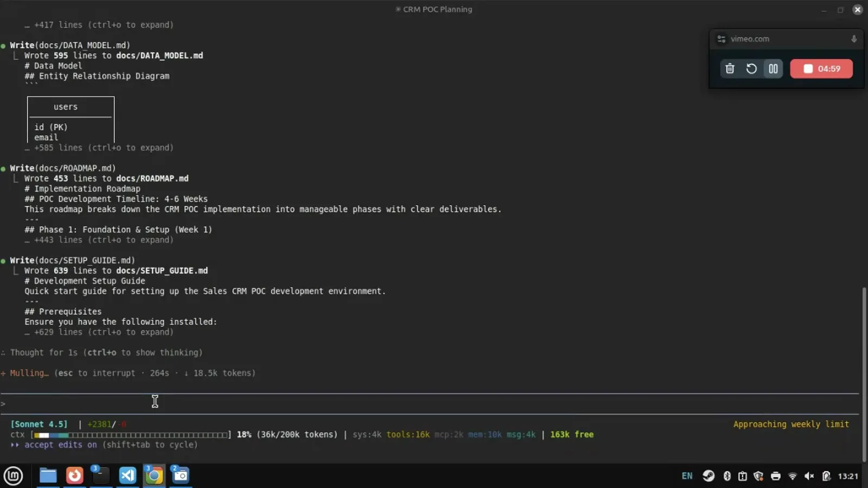Click the muted volume tray icon
This screenshot has width=868, height=488.
pyautogui.click(x=809, y=476)
